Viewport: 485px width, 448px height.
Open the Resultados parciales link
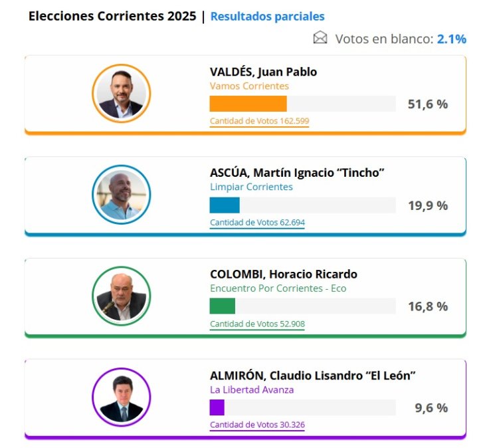267,17
